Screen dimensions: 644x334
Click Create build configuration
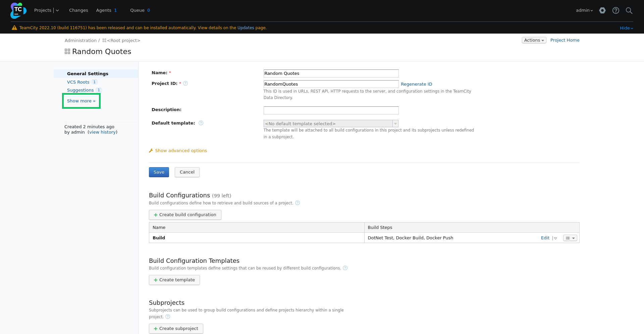coord(185,215)
